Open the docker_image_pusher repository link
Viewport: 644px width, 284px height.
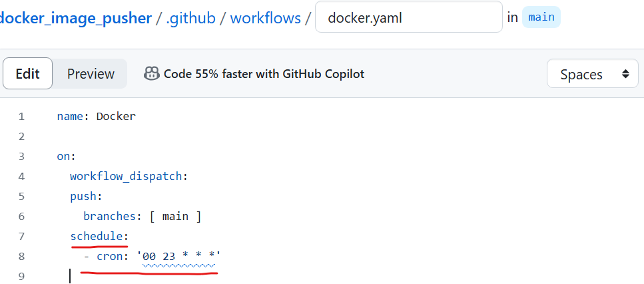(x=75, y=18)
